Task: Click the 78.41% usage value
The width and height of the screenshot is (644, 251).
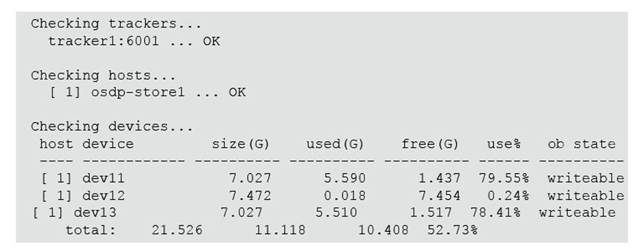Action: (x=495, y=212)
